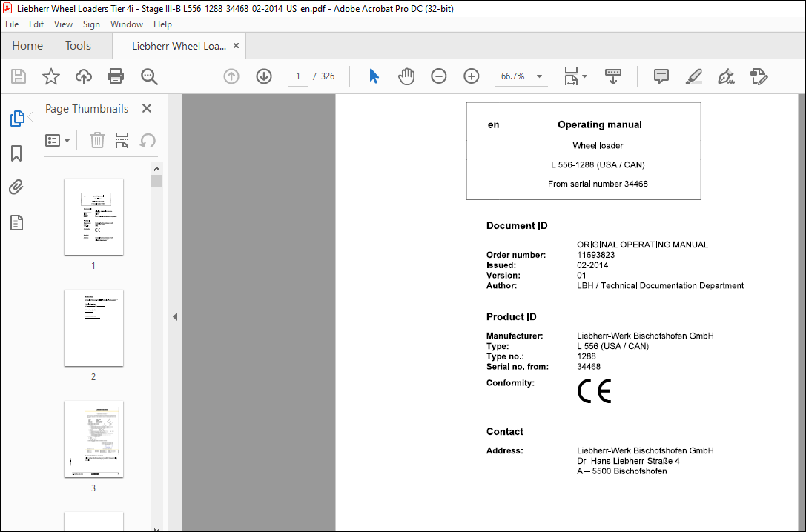Print the document using printer icon
806x532 pixels.
click(x=116, y=76)
